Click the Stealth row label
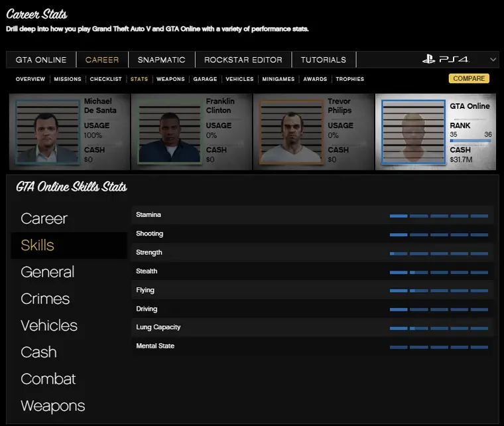The height and width of the screenshot is (426, 504). pyautogui.click(x=147, y=271)
